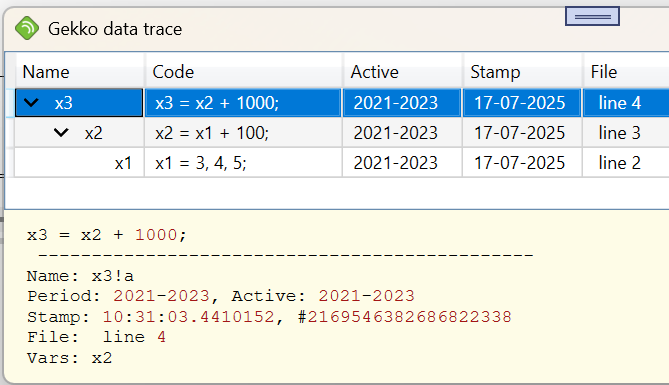Click 'Name: x3!a' in details pane
This screenshot has width=669, height=385.
[80, 276]
